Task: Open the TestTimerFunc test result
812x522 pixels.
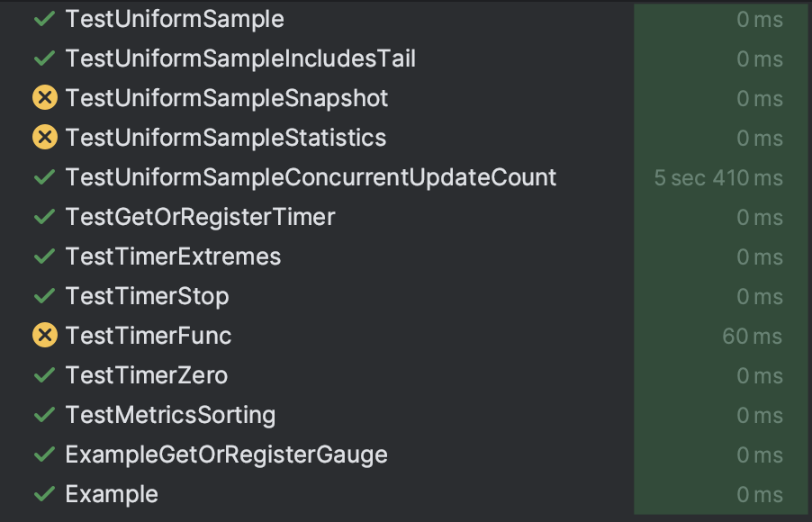Action: (x=148, y=335)
